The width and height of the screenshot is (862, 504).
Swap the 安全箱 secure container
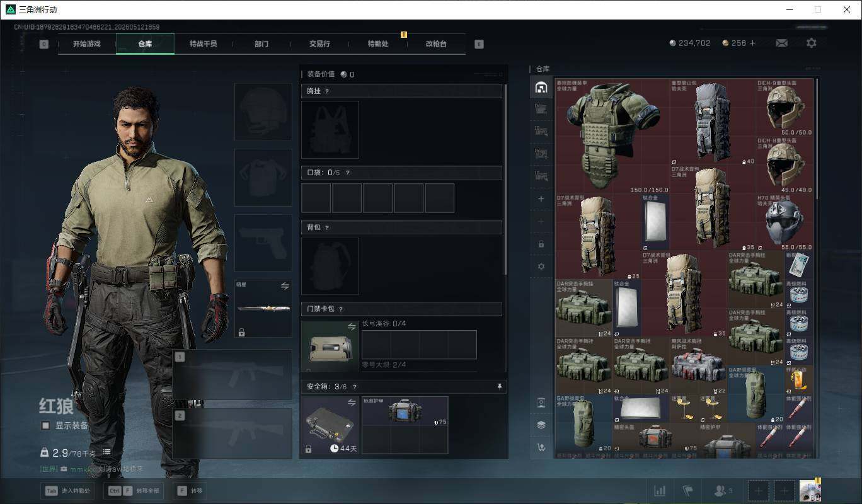[352, 402]
